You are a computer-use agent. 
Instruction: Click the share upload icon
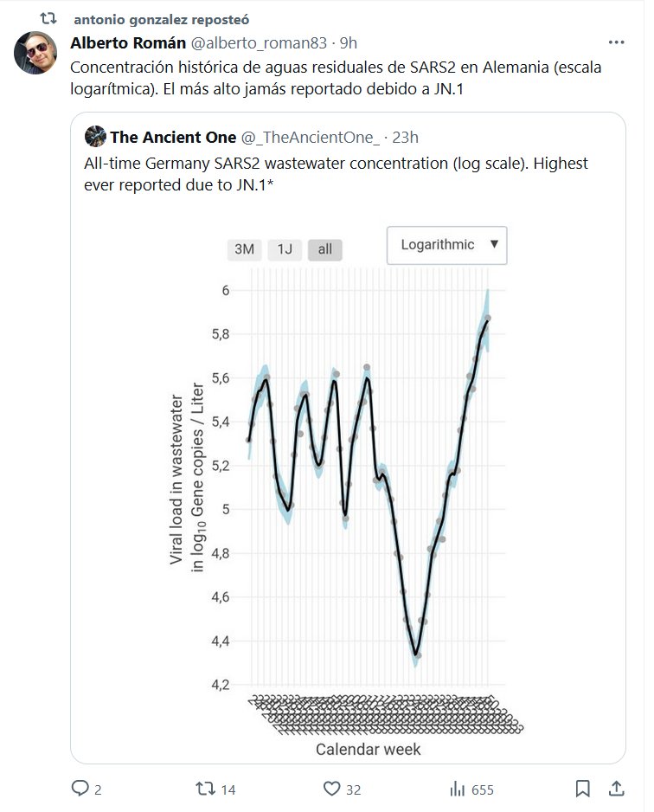[617, 789]
